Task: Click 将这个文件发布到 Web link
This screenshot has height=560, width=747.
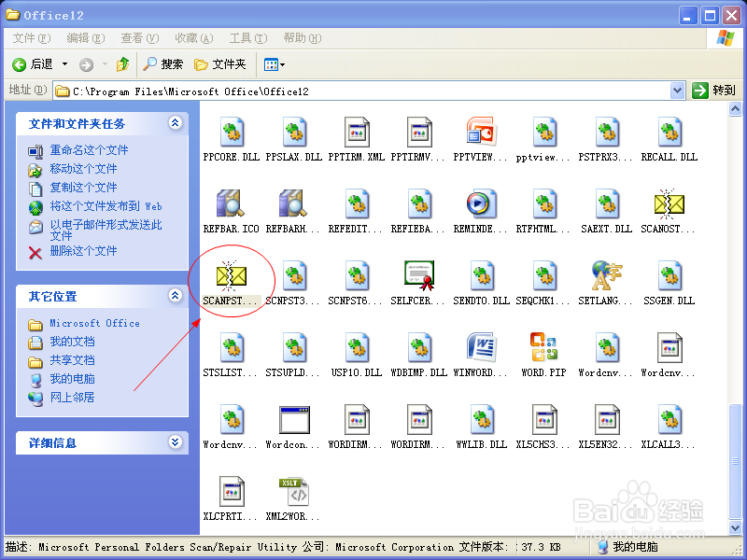Action: [x=106, y=206]
